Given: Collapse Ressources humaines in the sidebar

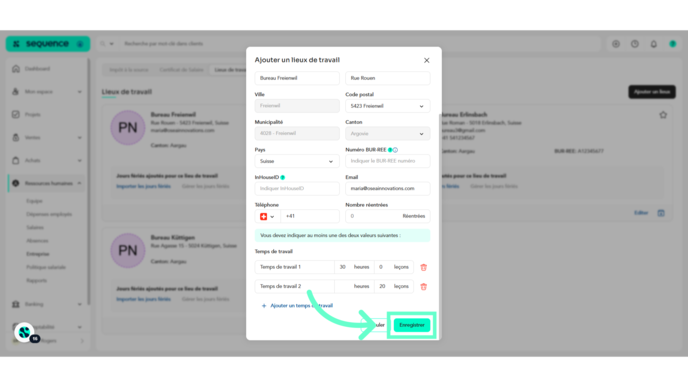Looking at the screenshot, I should click(x=46, y=183).
